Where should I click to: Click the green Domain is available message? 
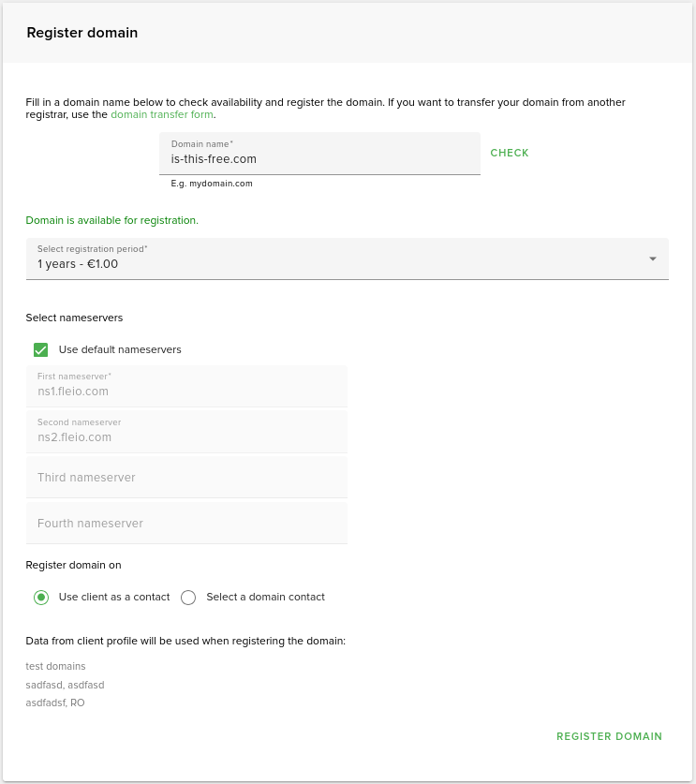[x=112, y=220]
